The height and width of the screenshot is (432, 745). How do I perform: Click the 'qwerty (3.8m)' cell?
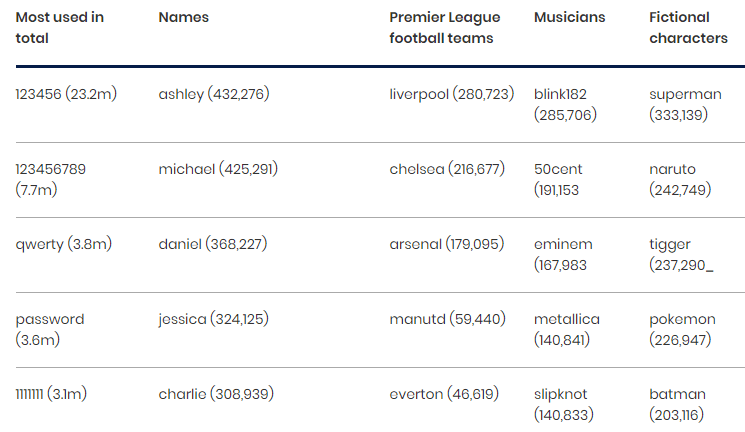[x=63, y=244]
